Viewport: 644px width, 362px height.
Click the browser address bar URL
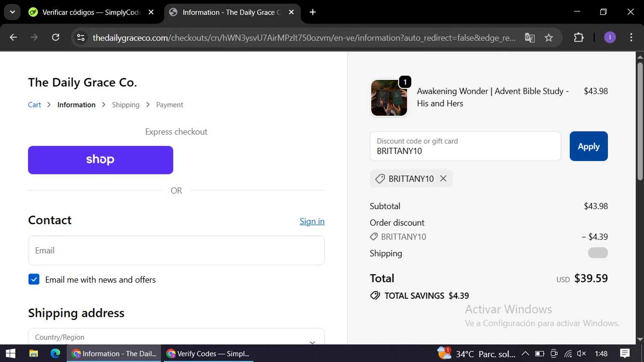pos(304,38)
